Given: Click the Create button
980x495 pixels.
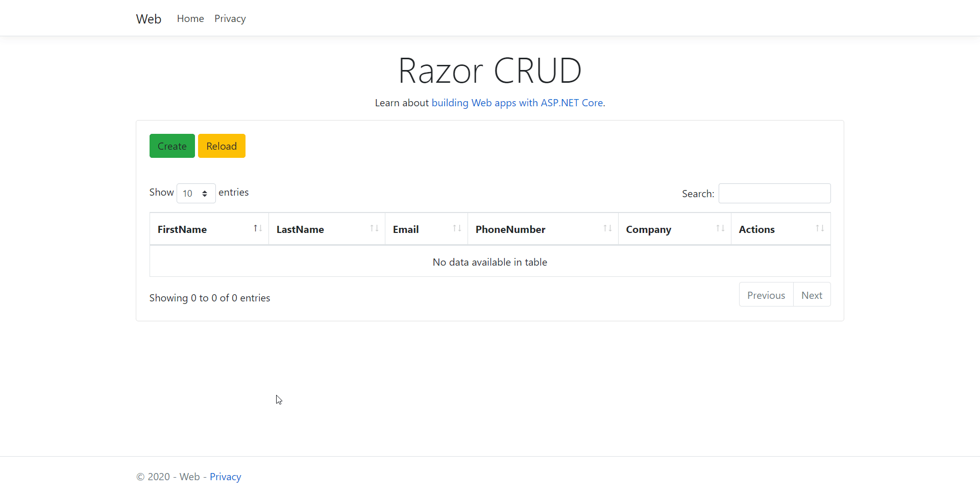Looking at the screenshot, I should pos(171,146).
